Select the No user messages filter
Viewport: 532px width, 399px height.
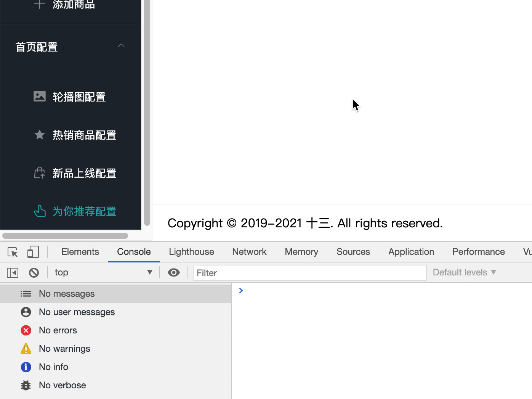tap(77, 312)
